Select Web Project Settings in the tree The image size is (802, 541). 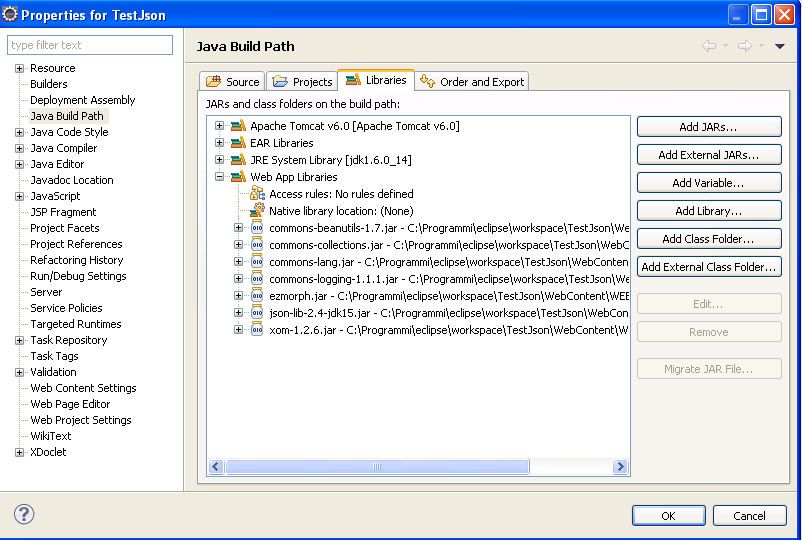point(81,420)
